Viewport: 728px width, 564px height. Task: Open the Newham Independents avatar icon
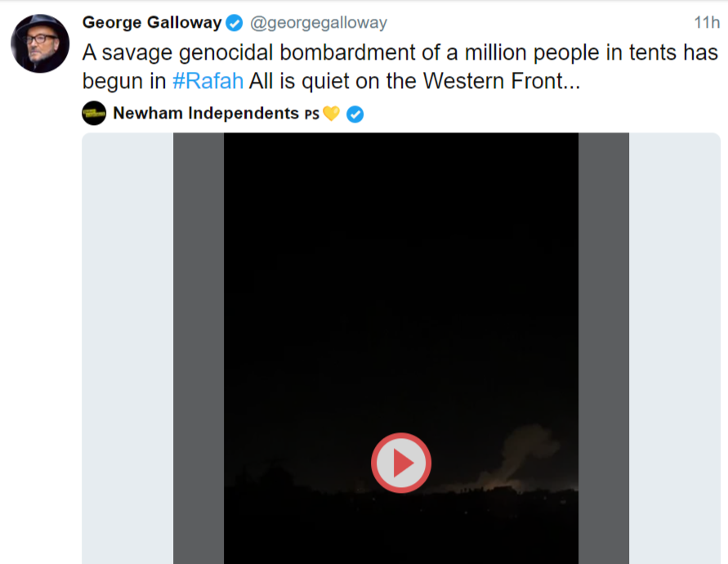(94, 113)
